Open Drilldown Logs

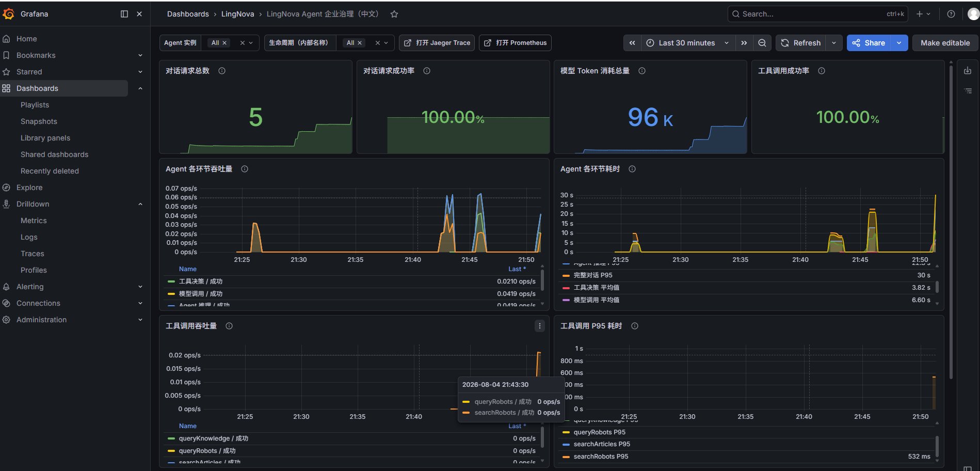29,237
